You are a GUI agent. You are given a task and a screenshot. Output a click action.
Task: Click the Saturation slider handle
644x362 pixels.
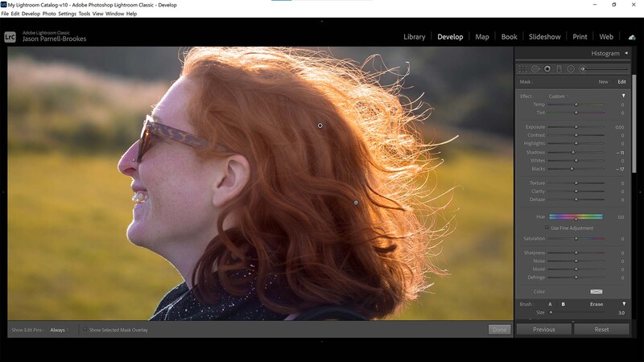coord(576,238)
